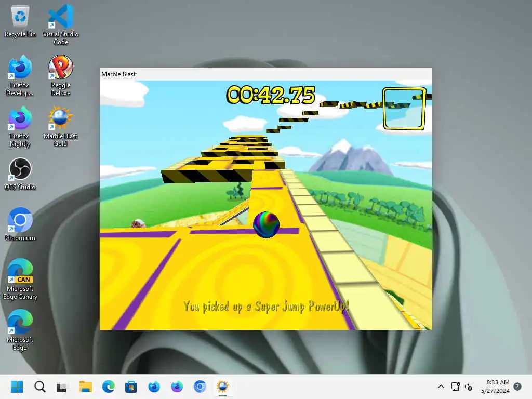Screen dimensions: 532x399
Task: Click the muted volume tray icon
Action: pyautogui.click(x=469, y=387)
